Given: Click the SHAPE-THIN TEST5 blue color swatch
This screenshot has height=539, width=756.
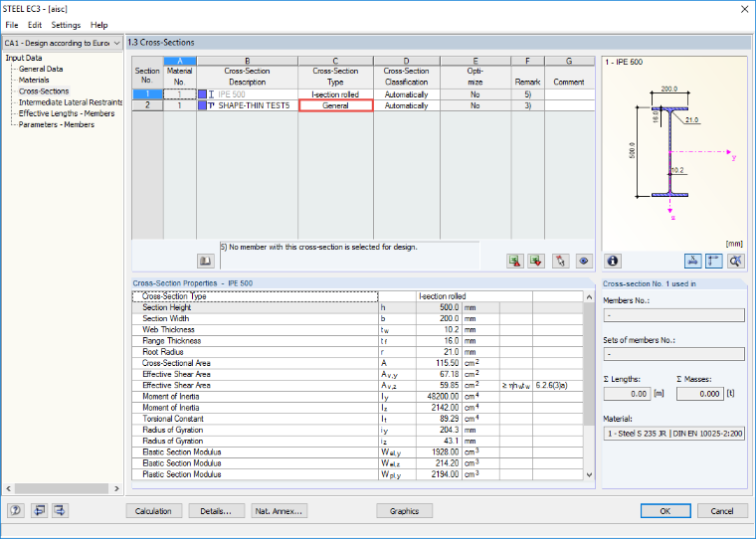Looking at the screenshot, I should pos(203,105).
